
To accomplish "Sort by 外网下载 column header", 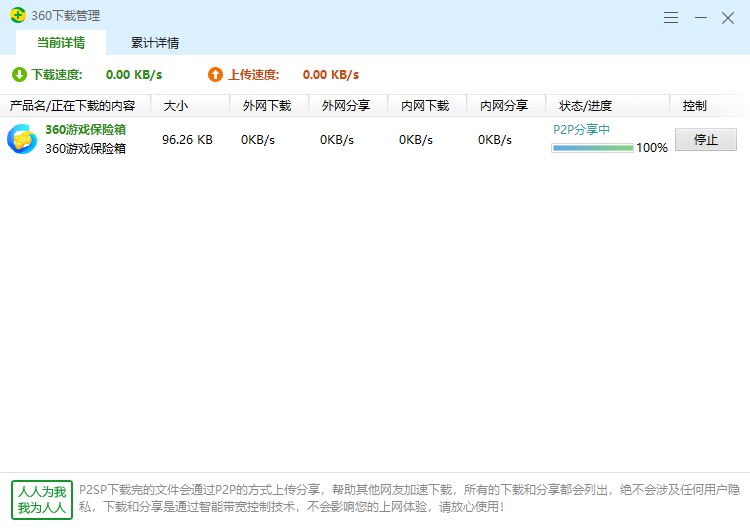I will (269, 106).
